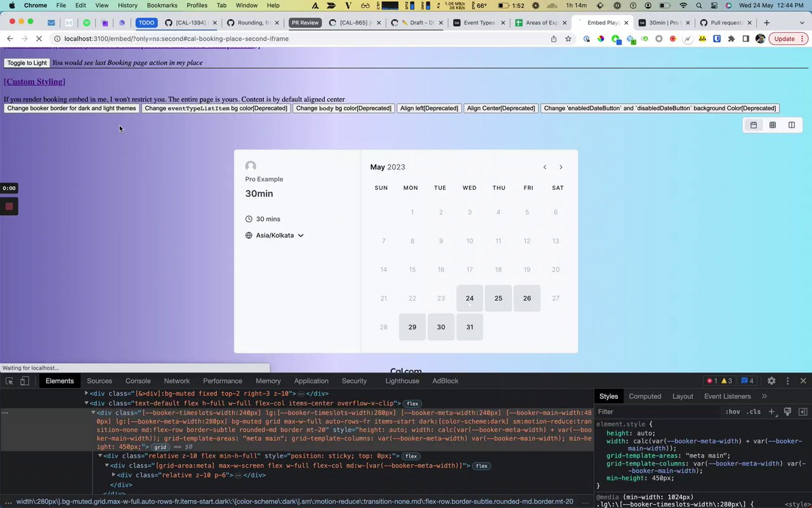
Task: Switch to the weekly grid view icon
Action: pos(773,125)
